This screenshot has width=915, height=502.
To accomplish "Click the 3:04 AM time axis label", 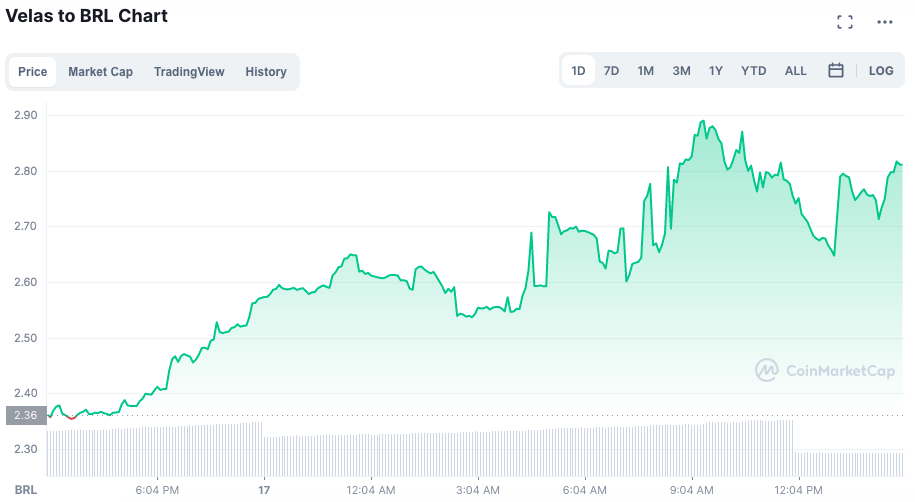I will pyautogui.click(x=477, y=490).
